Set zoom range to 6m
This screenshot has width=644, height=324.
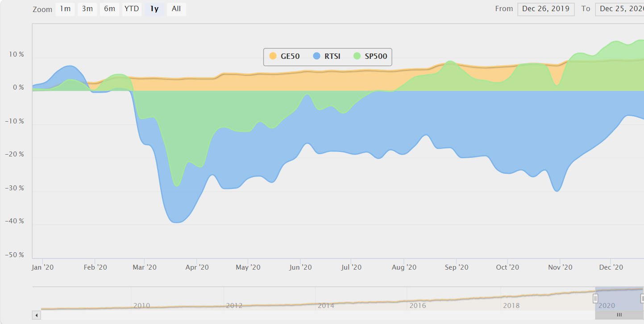click(x=109, y=9)
